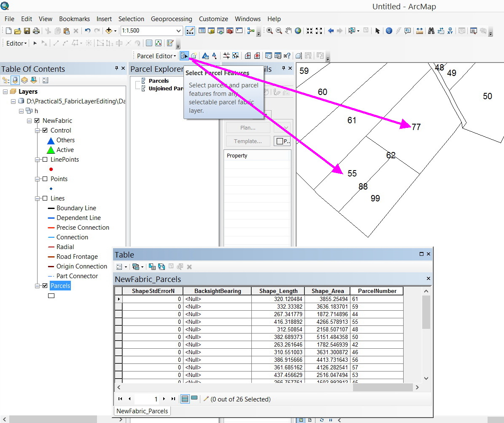
Task: Click the Undo arrow icon
Action: pos(87,30)
